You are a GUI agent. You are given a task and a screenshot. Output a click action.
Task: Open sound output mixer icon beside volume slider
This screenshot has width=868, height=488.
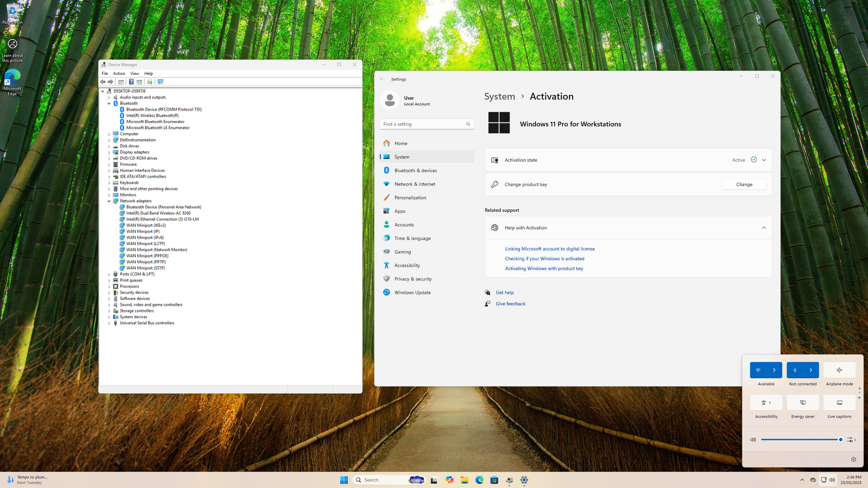coord(851,440)
